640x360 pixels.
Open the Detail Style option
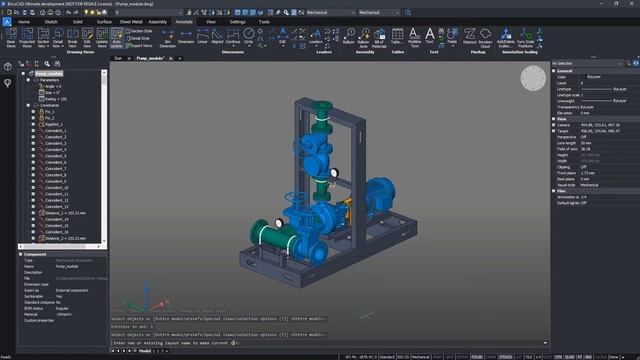(138, 38)
